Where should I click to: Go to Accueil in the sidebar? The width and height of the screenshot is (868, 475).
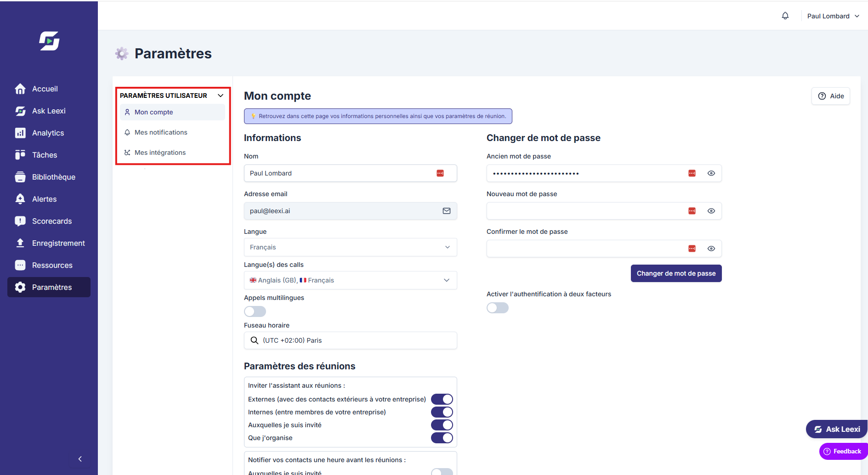[49, 89]
